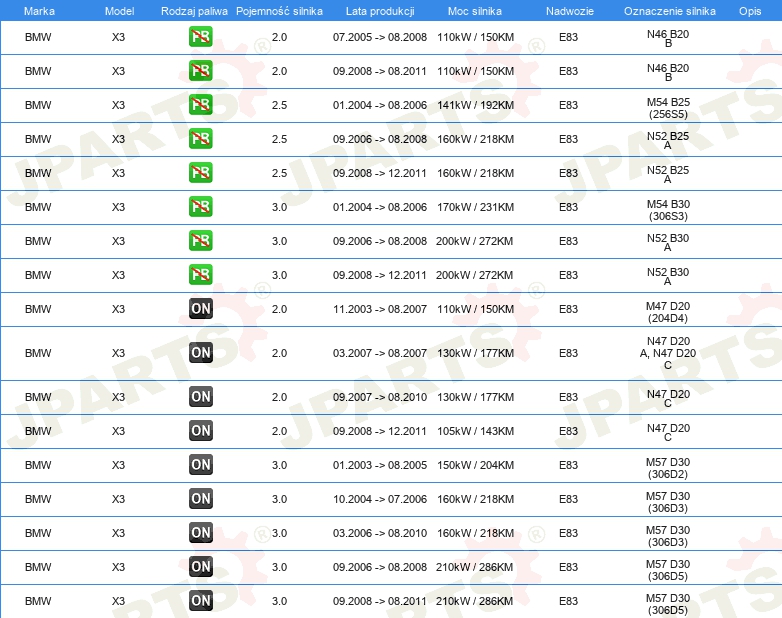
Task: Click petrol icon in M54 B30 (306S3) row
Action: tap(200, 206)
